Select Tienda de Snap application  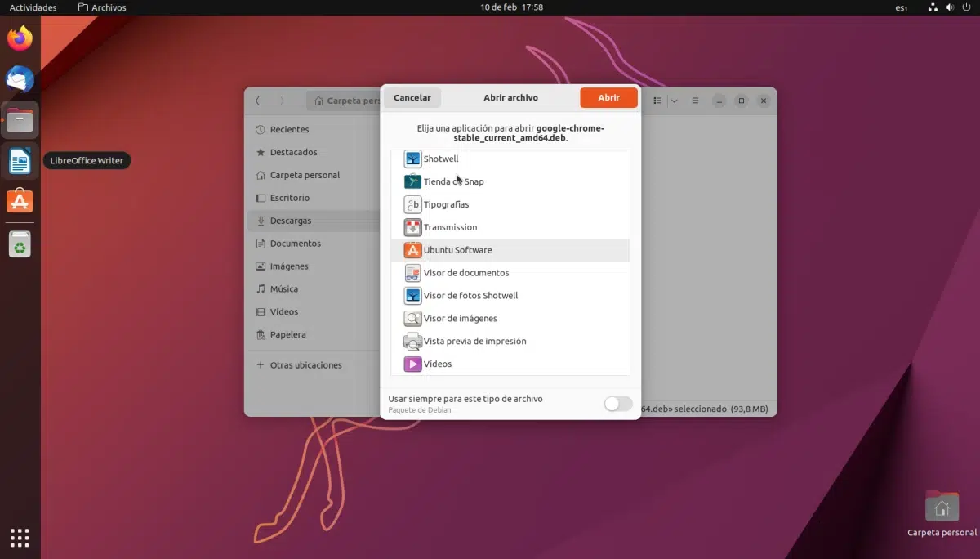click(x=510, y=181)
